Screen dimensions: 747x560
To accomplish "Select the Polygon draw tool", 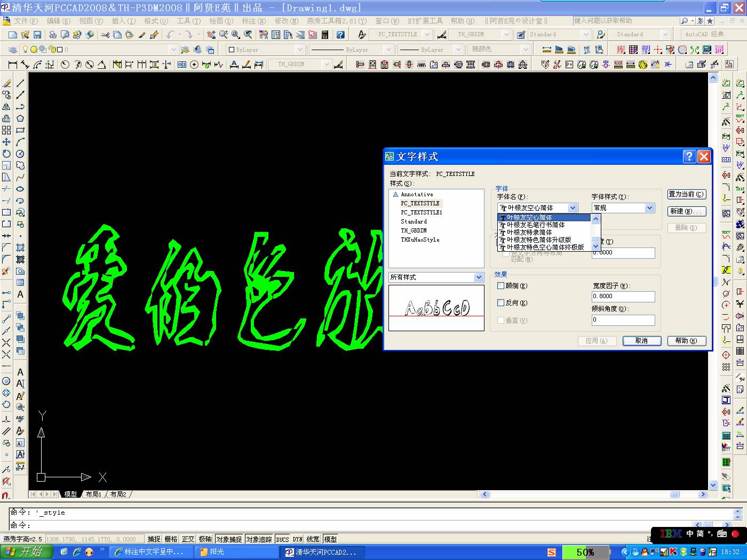I will (20, 118).
